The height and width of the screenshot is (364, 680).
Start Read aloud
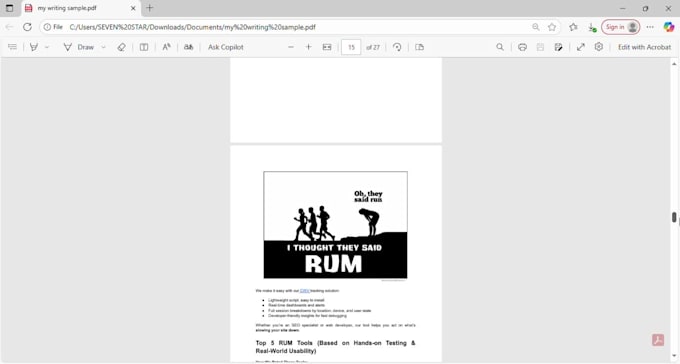coord(166,47)
